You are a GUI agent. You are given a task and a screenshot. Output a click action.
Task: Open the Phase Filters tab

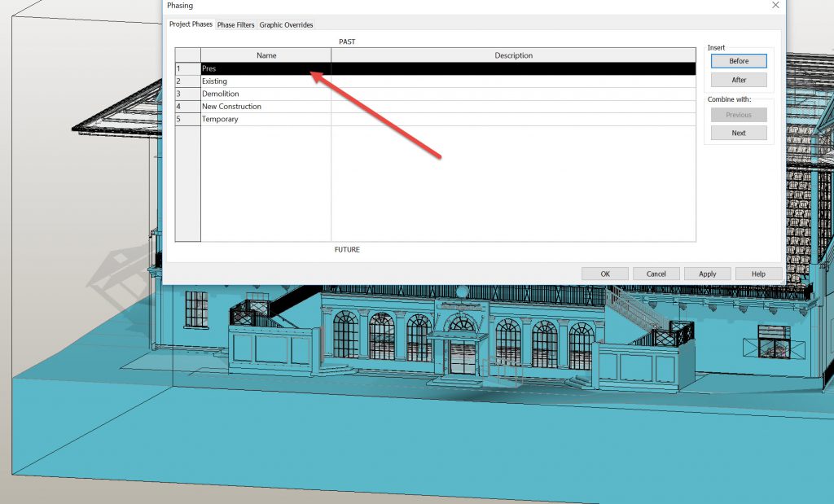235,25
